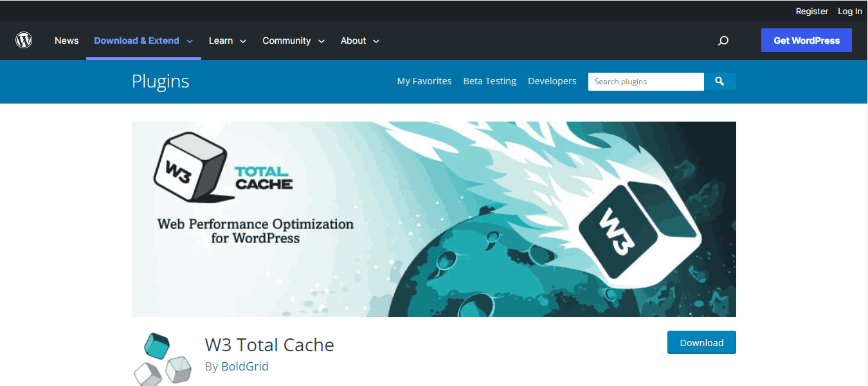Open site search via magnifier icon

[723, 40]
